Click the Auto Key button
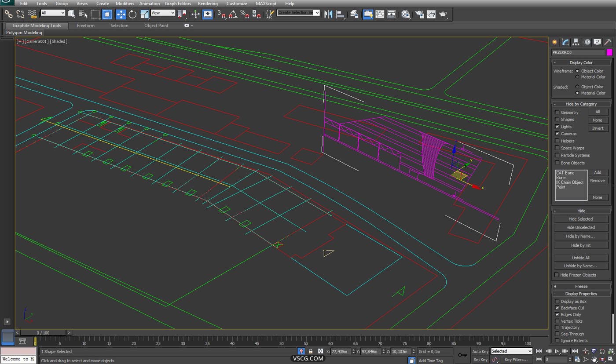This screenshot has height=364, width=616. [x=480, y=351]
